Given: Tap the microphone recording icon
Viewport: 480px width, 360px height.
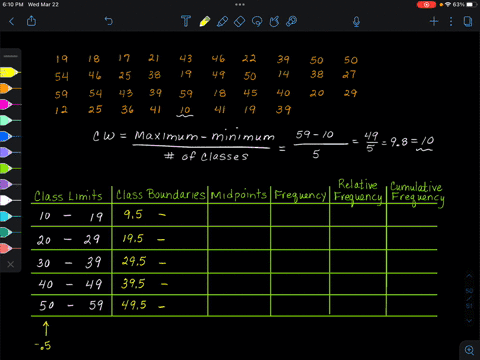Looking at the screenshot, I should (x=356, y=22).
